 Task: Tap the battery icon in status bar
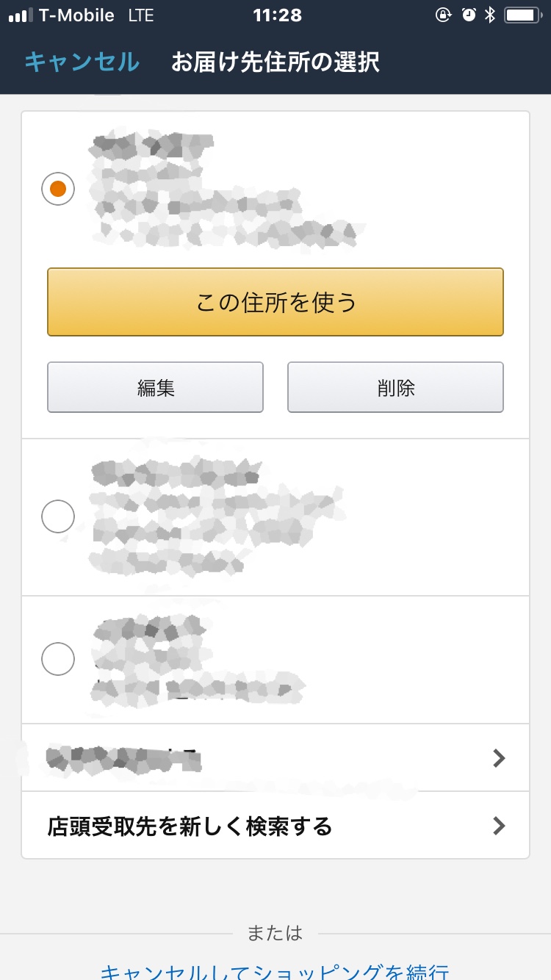click(x=522, y=15)
